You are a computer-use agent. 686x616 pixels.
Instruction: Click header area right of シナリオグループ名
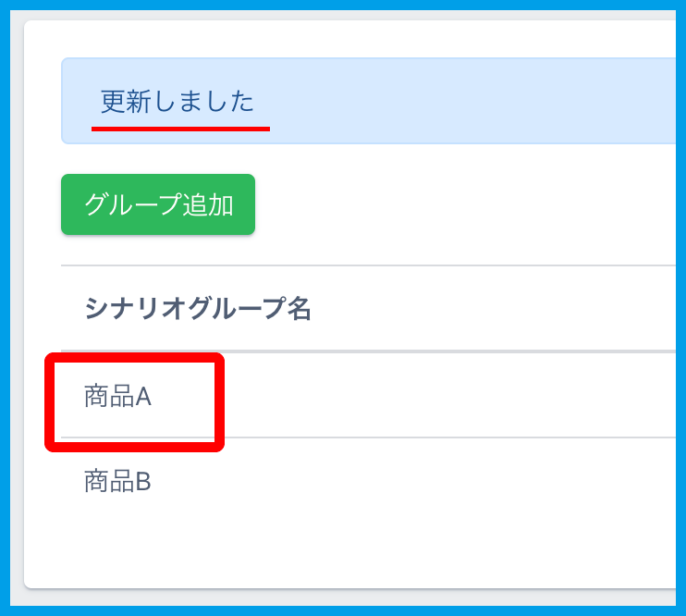490,309
